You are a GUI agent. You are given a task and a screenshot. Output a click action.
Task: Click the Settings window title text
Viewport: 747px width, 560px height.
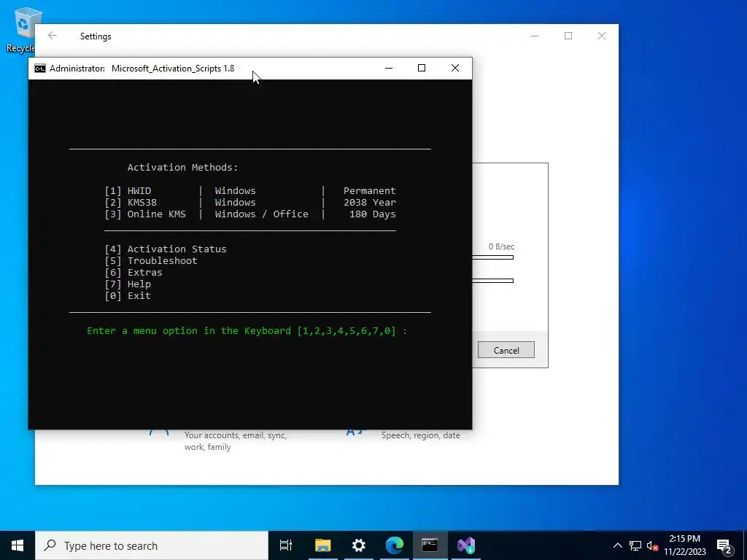pos(96,36)
